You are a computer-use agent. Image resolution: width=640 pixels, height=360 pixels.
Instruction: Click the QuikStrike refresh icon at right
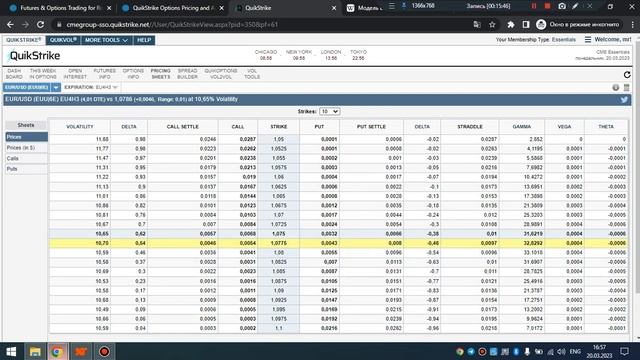627,75
